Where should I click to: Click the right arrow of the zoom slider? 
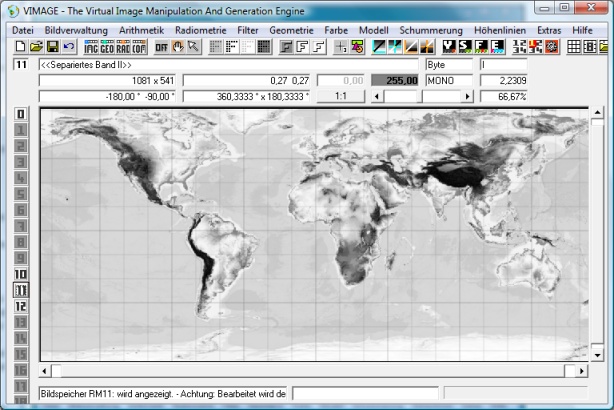(470, 97)
